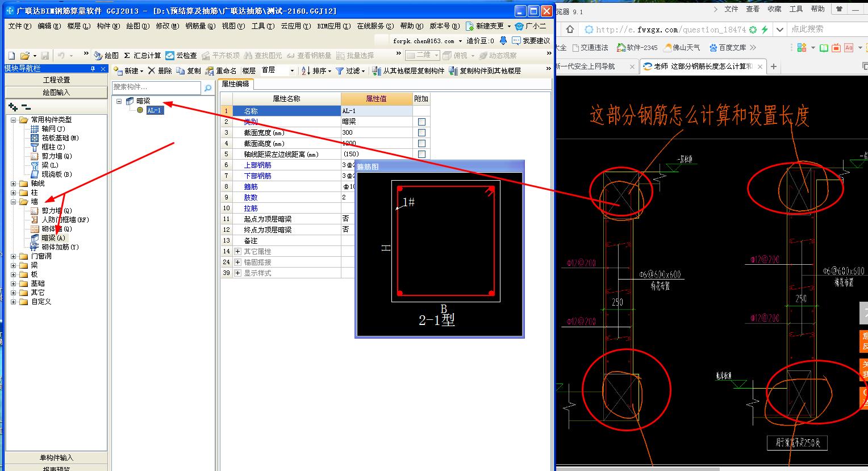Click the 云检查 cloud check icon

point(170,55)
